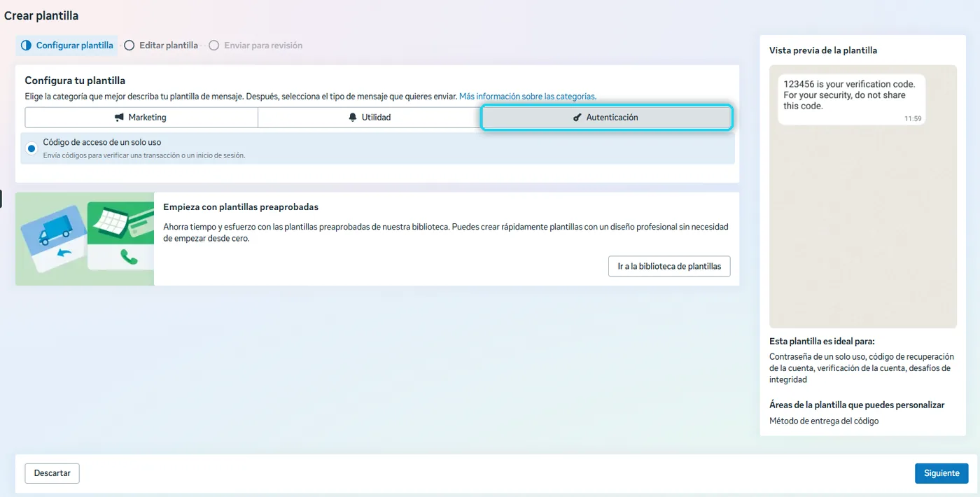Click the half-filled circle icon of Configurar plantilla
This screenshot has height=497, width=980.
pyautogui.click(x=26, y=45)
